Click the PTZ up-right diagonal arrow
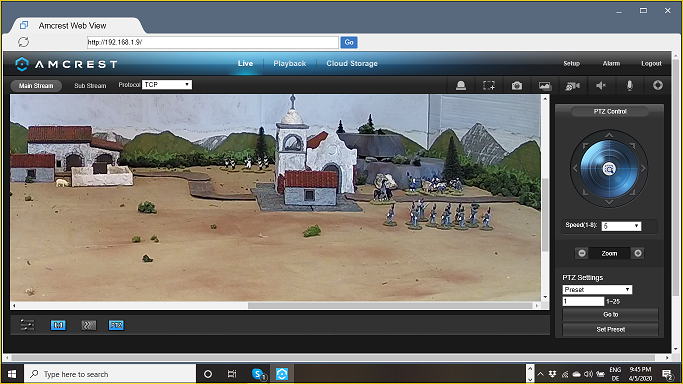 (632, 145)
